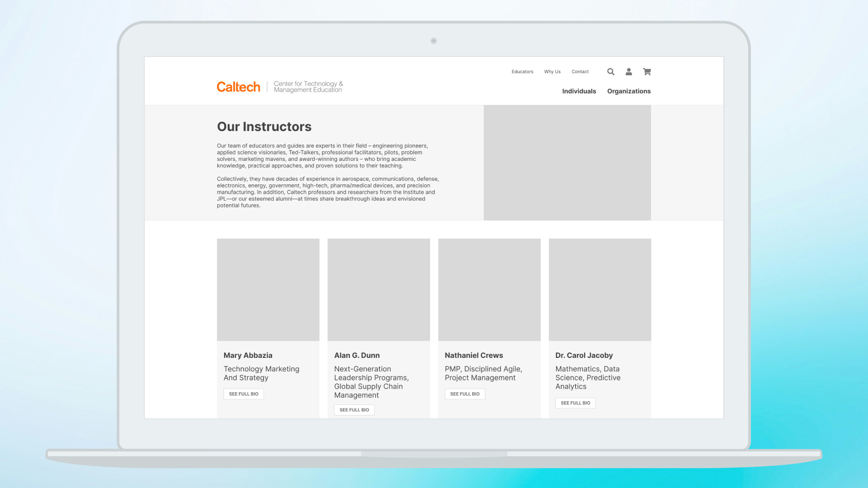Screen dimensions: 868x488
Task: Click the search magnifier icon
Action: click(x=611, y=72)
